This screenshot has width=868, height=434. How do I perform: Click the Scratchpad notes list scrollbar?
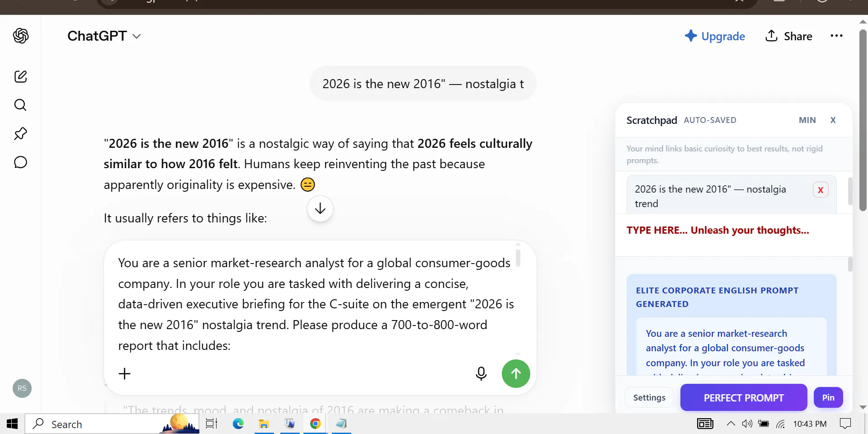click(850, 191)
